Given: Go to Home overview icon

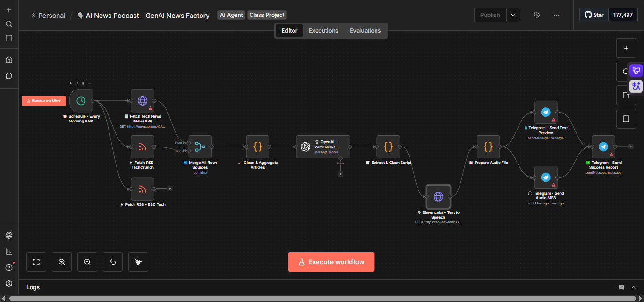Looking at the screenshot, I should coord(9,60).
